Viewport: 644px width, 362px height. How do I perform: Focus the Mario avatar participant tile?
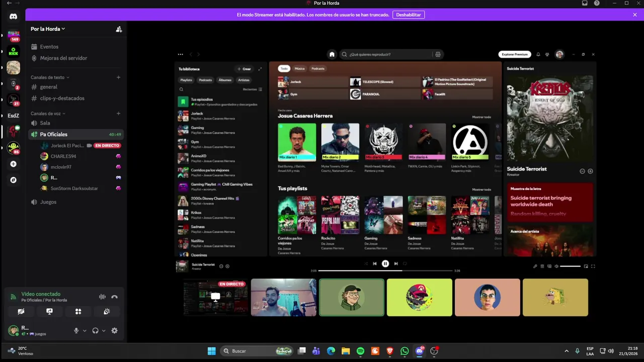(x=420, y=298)
